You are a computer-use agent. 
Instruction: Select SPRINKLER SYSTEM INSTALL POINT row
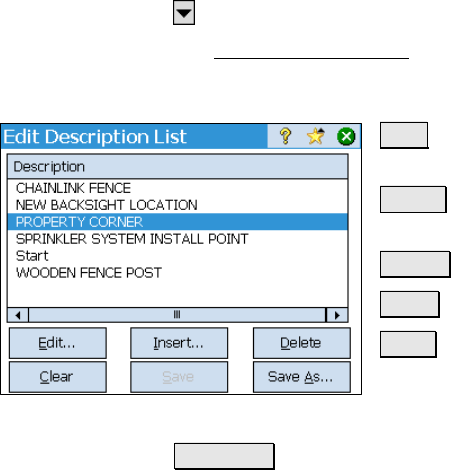click(178, 239)
